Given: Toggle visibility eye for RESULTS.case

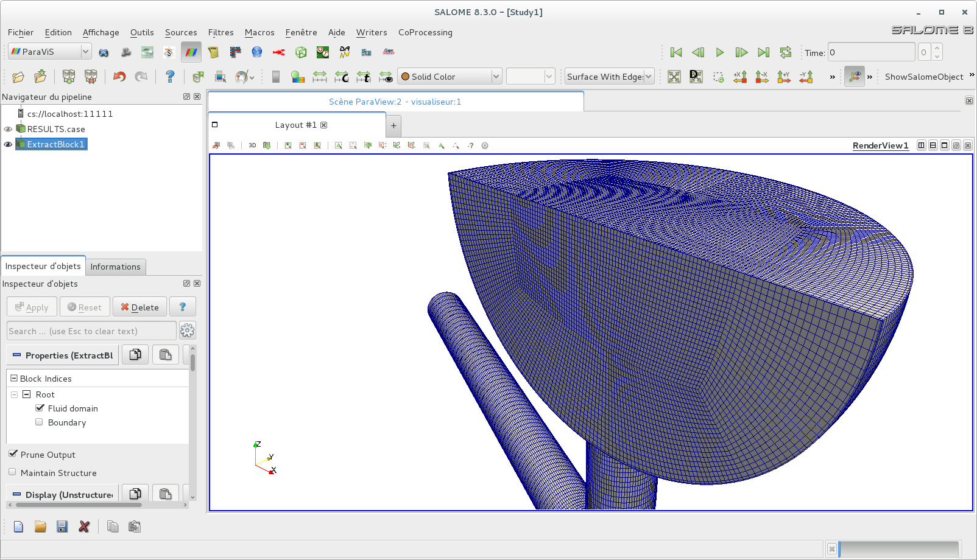Looking at the screenshot, I should [x=8, y=129].
